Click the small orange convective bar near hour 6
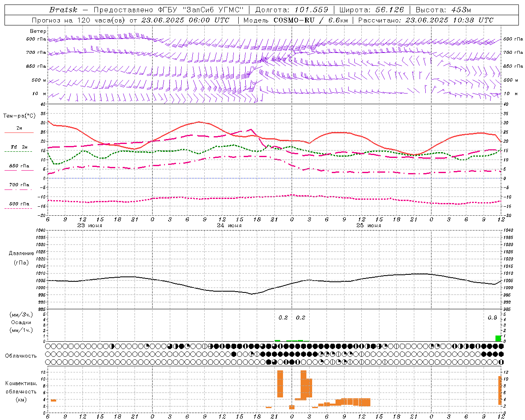The image size is (525, 420). click(53, 400)
